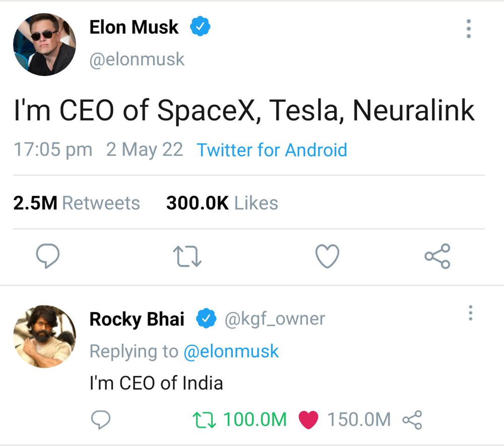
Task: View the 300.0K Likes list
Action: [x=222, y=203]
